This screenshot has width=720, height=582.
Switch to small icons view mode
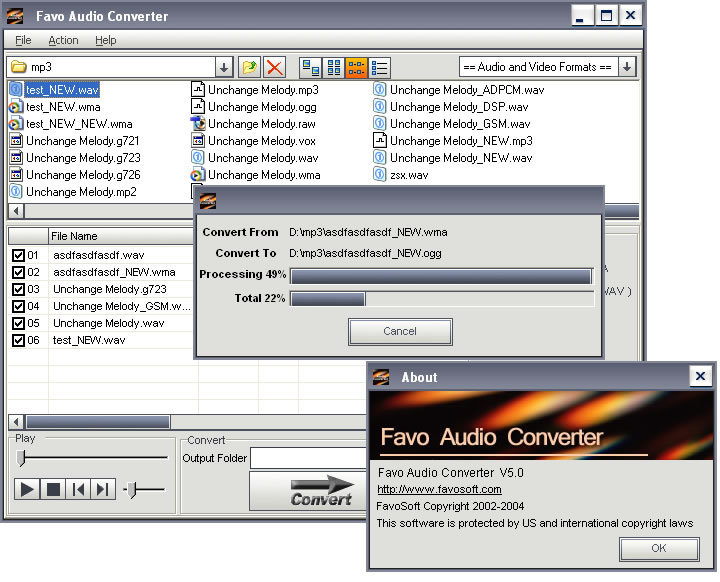pos(333,68)
